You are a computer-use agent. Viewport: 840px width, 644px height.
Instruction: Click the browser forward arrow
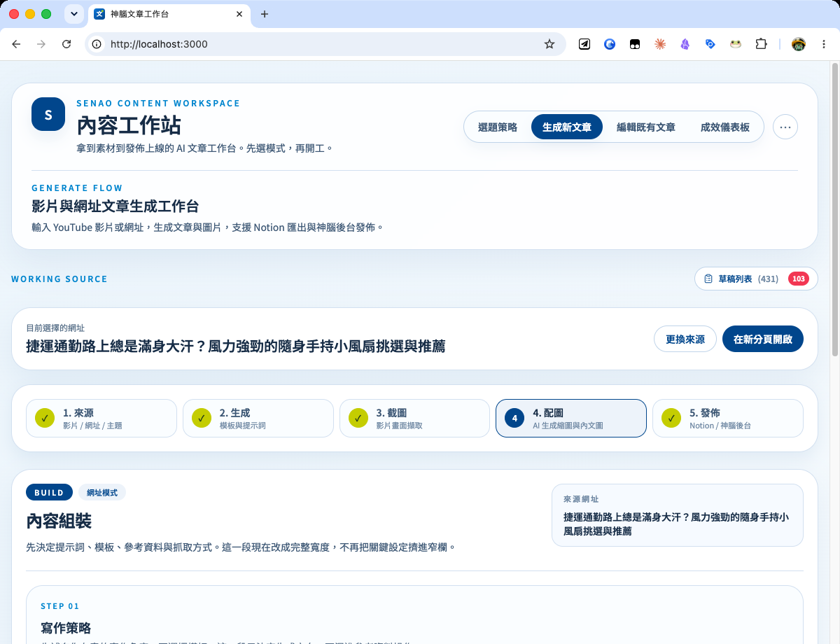41,44
